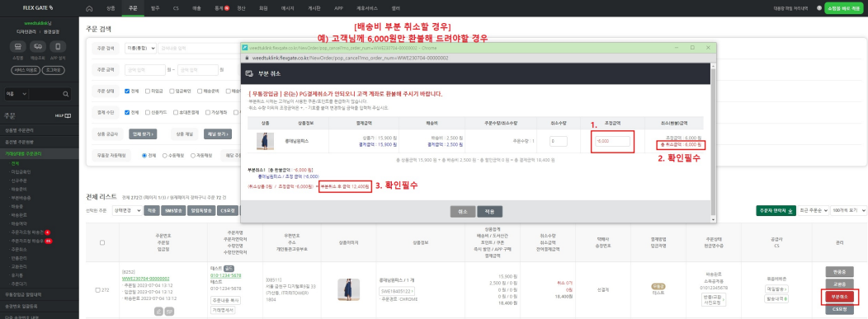Screen dimensions: 868x319
Task: Click the FLEX GATE logo
Action: coord(39,8)
